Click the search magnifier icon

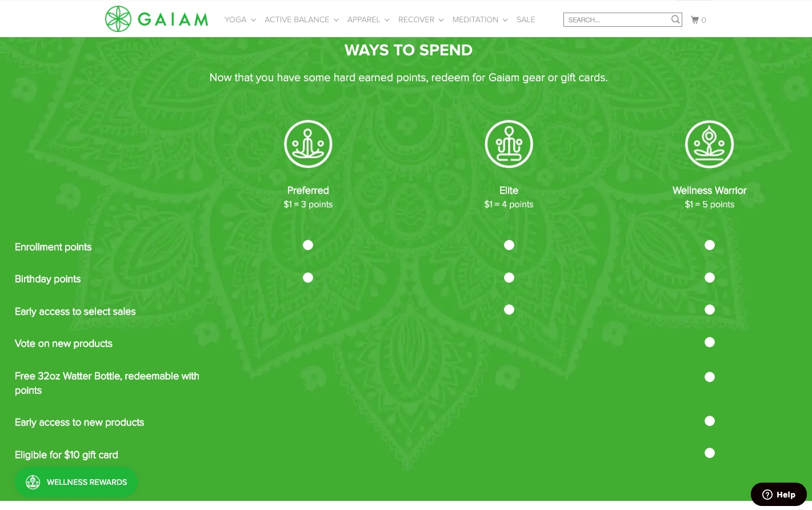(675, 19)
